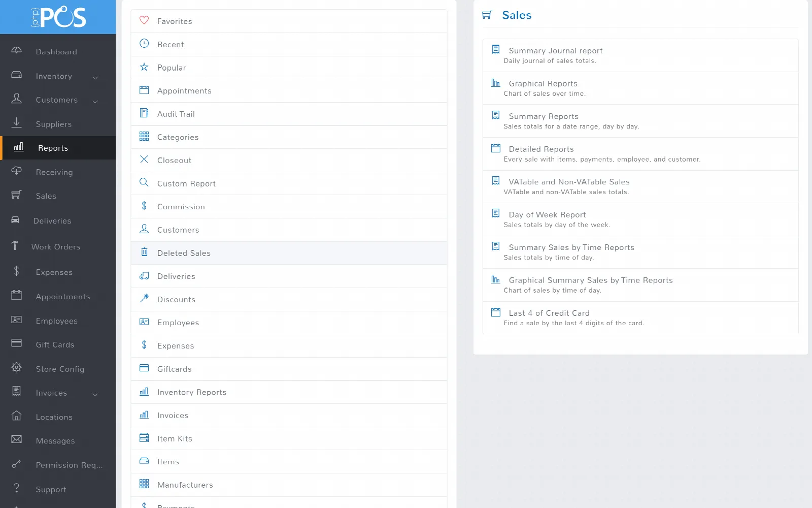
Task: Click the Messages envelope icon in sidebar
Action: pos(16,439)
